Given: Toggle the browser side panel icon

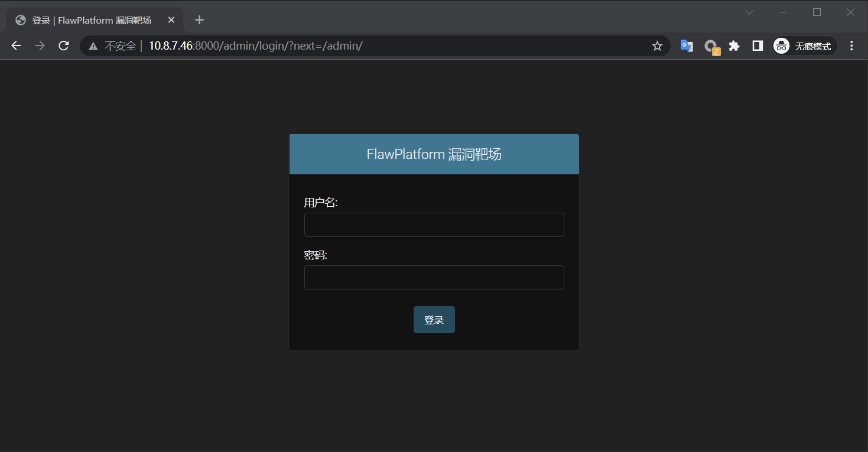Looking at the screenshot, I should click(x=758, y=46).
